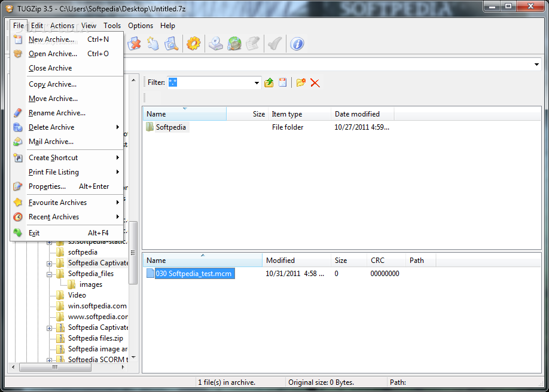Select the softpedia folder in tree

coord(83,252)
